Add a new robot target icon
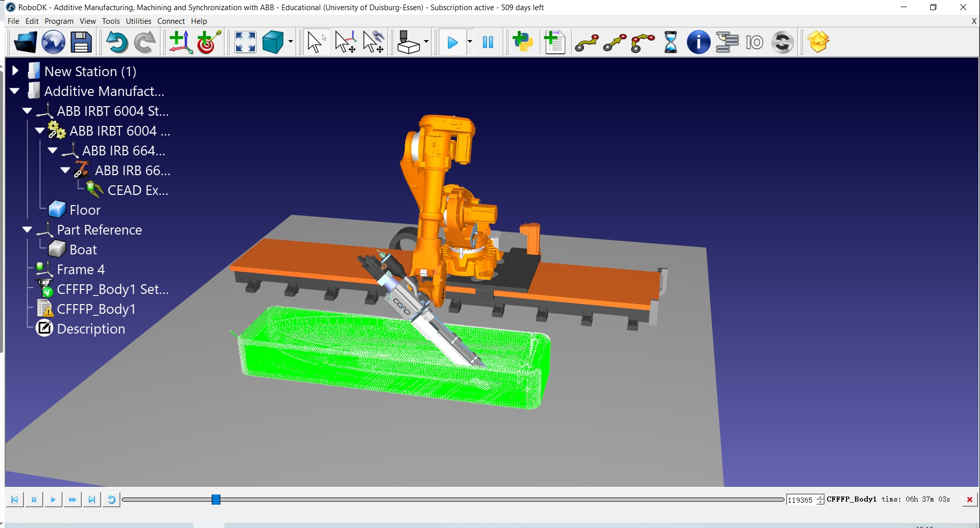The height and width of the screenshot is (528, 980). (209, 42)
